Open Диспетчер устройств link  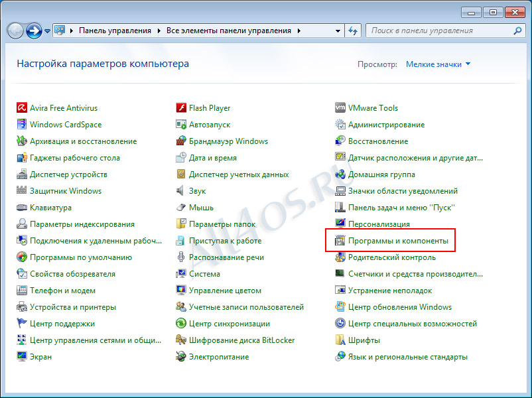68,174
